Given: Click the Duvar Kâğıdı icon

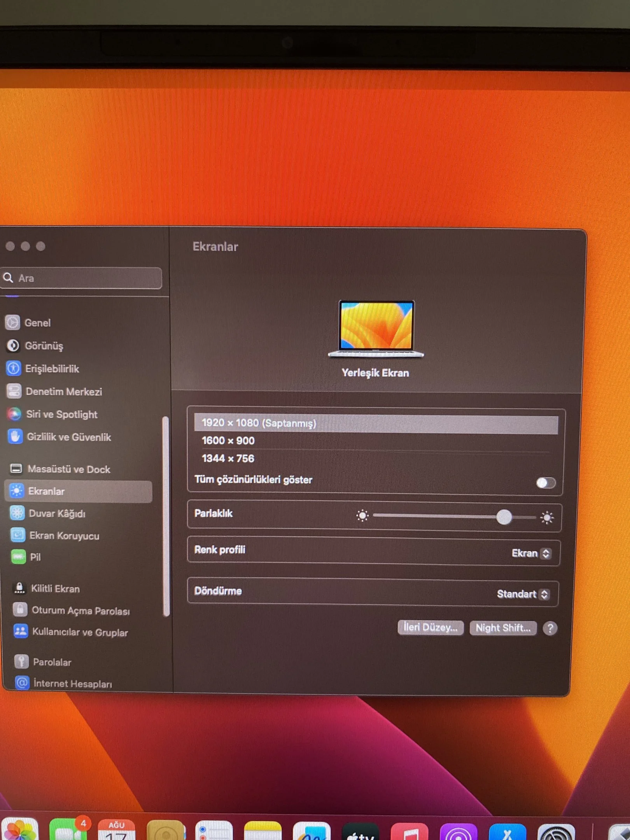Looking at the screenshot, I should (17, 513).
